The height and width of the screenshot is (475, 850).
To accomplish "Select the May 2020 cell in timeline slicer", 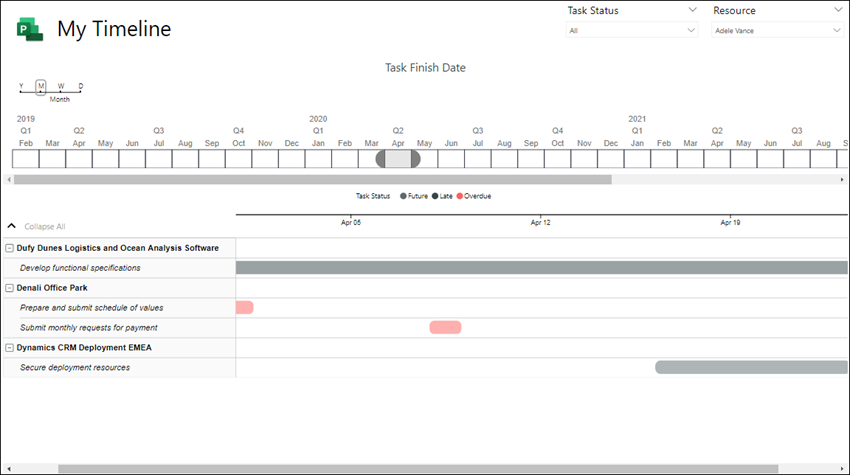I will click(x=424, y=159).
